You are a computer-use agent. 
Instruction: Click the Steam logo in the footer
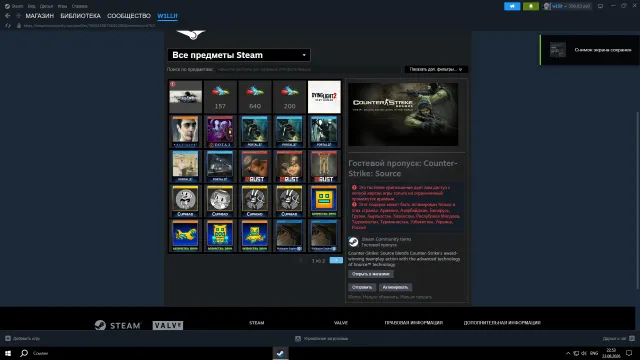coord(118,325)
